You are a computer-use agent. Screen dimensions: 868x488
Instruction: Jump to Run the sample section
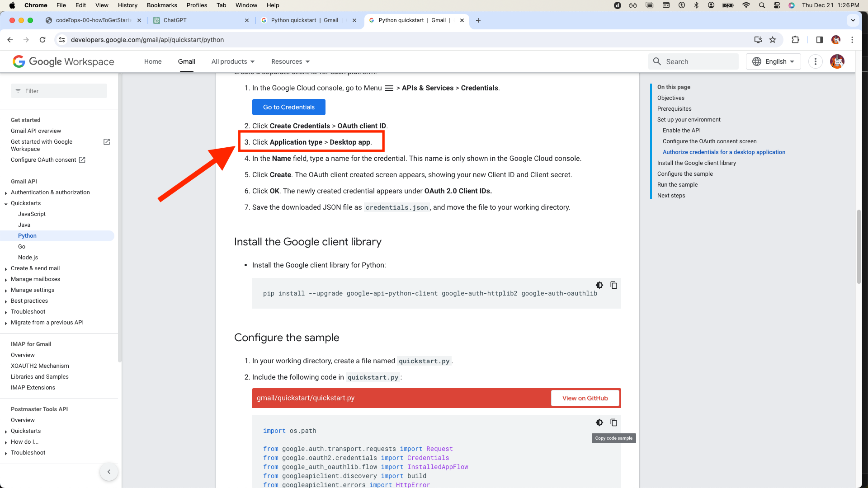(x=677, y=185)
